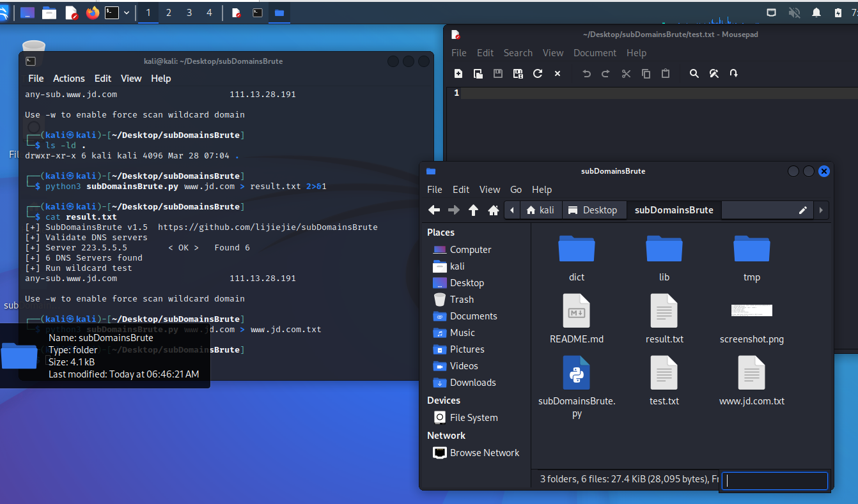
Task: Open the Actions menu in terminal
Action: (69, 78)
